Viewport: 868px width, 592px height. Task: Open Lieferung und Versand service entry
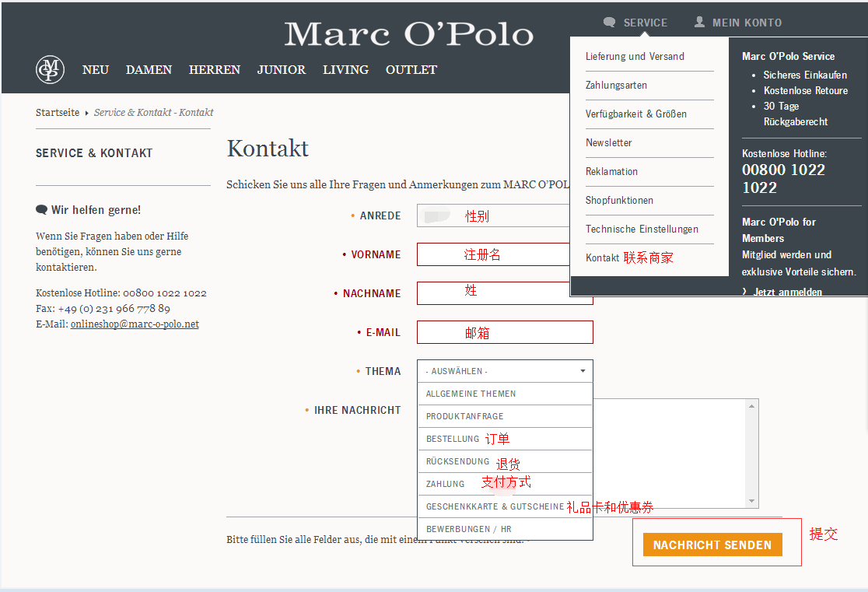click(635, 57)
